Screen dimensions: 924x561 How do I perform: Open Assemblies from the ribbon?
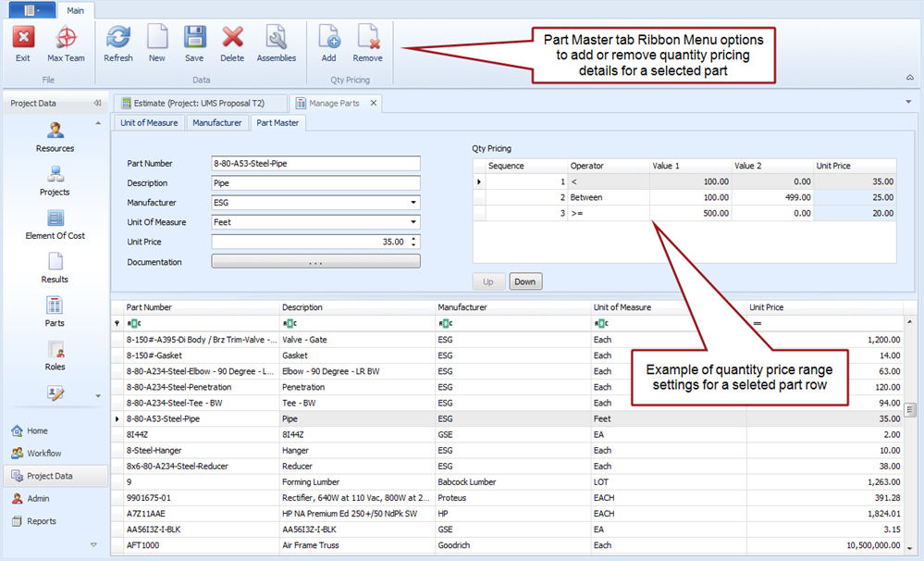coord(276,44)
